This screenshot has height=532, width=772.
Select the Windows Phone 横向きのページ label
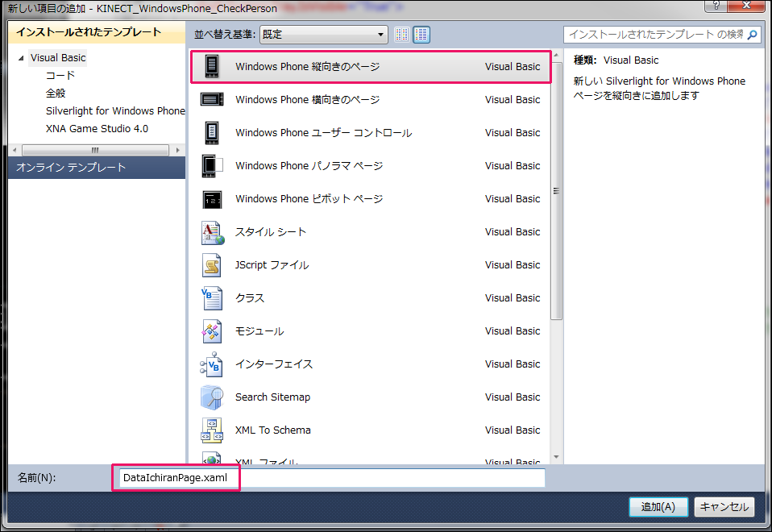pyautogui.click(x=308, y=100)
